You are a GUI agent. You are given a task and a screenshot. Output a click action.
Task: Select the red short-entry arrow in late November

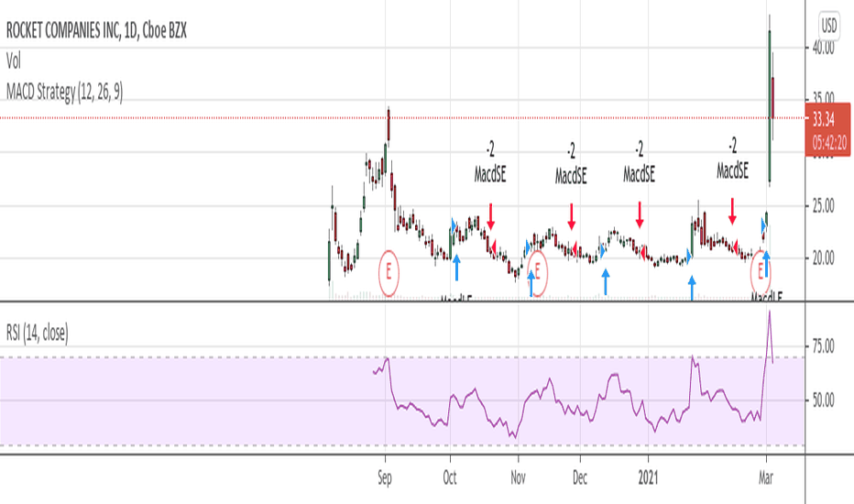572,216
